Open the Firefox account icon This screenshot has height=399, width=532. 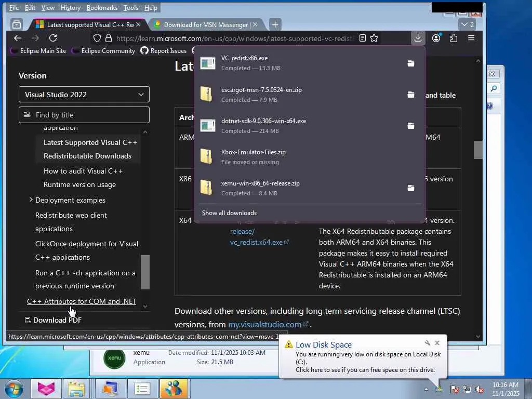pos(436,38)
